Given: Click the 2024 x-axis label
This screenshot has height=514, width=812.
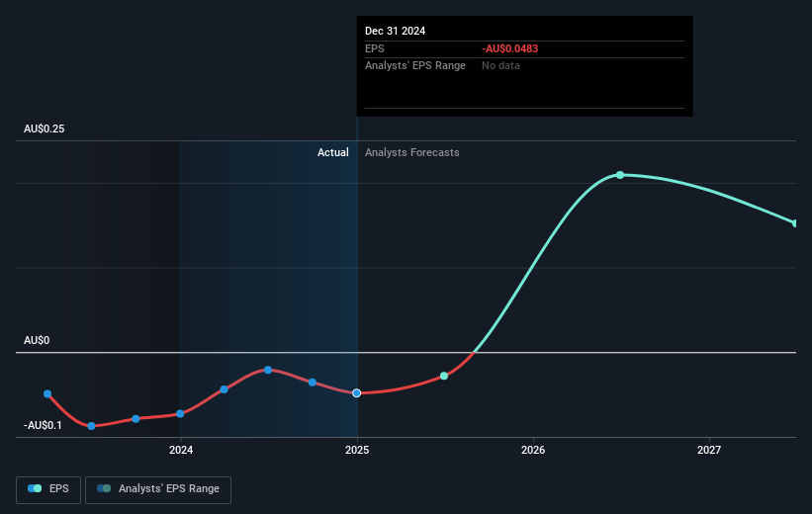Looking at the screenshot, I should point(181,450).
